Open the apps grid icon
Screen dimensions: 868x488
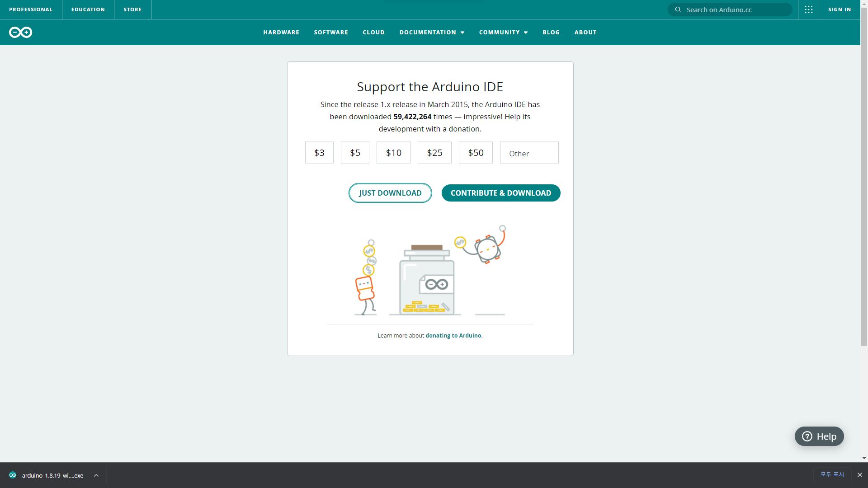(808, 9)
